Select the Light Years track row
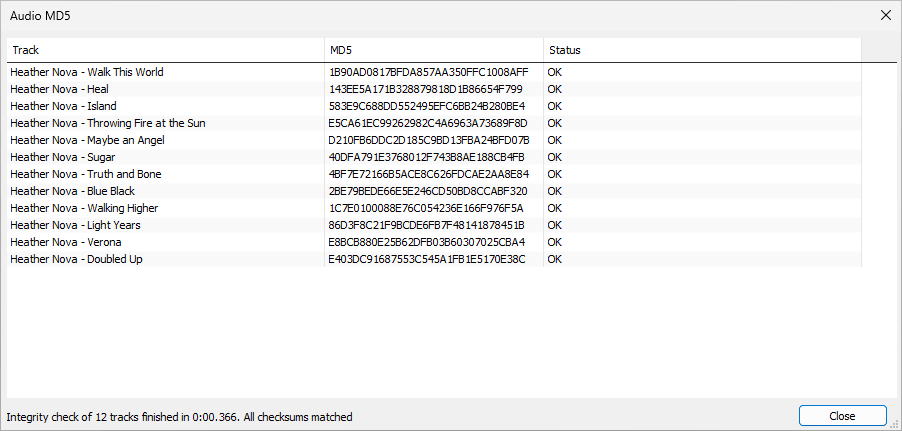The image size is (902, 431). 75,225
